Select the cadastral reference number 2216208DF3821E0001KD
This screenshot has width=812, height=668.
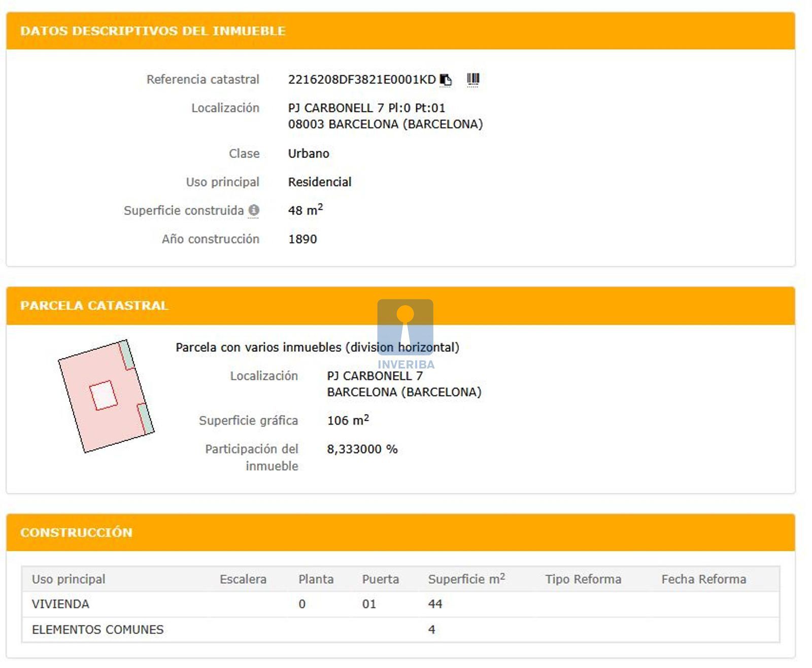click(361, 80)
